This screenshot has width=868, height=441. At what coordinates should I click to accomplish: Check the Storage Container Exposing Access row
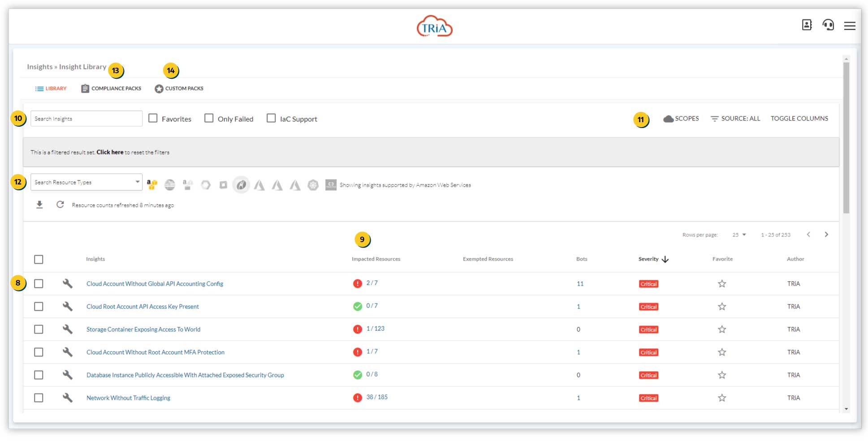tap(39, 329)
